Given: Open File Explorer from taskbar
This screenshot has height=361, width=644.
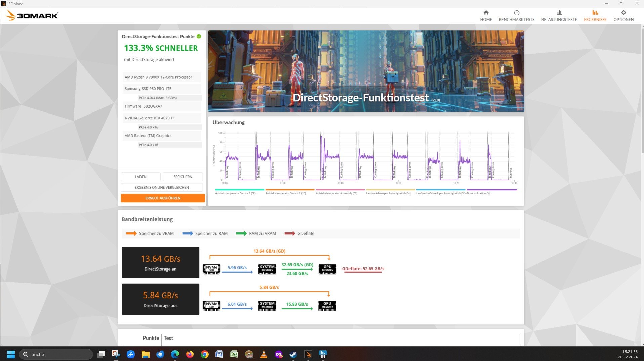Looking at the screenshot, I should [145, 354].
